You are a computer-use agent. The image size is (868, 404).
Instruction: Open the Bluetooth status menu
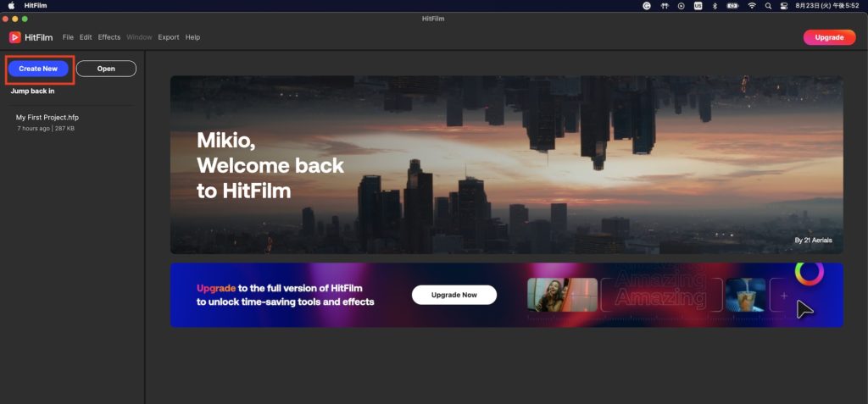click(715, 6)
